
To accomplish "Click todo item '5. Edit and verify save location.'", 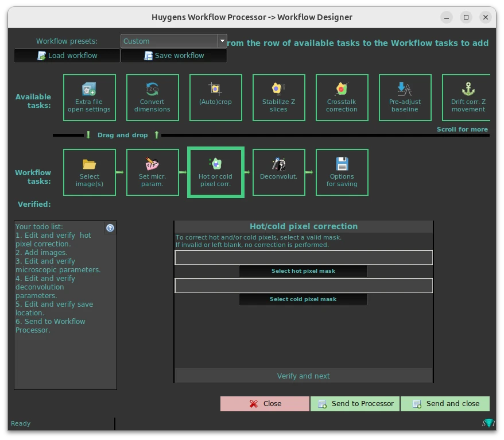I will tap(55, 308).
